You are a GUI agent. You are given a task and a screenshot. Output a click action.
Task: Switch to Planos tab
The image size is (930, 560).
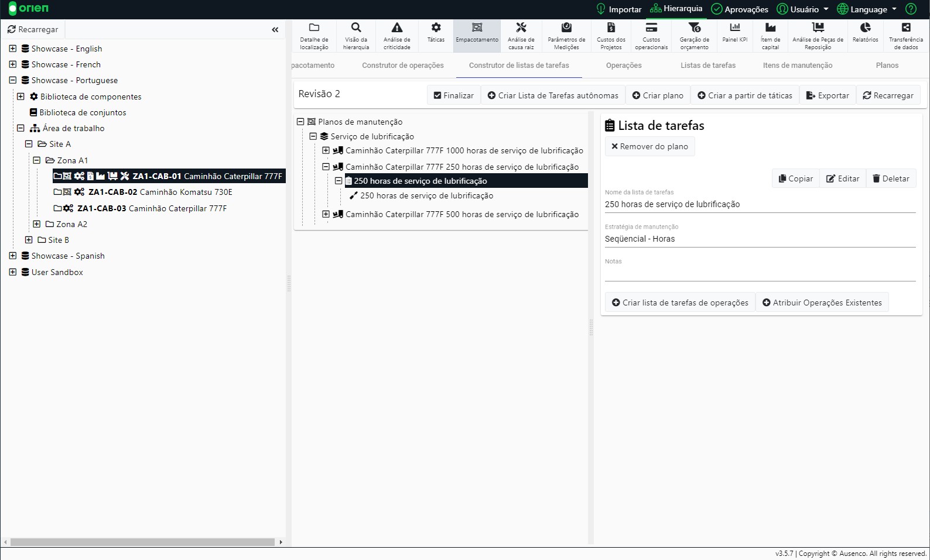pyautogui.click(x=887, y=66)
